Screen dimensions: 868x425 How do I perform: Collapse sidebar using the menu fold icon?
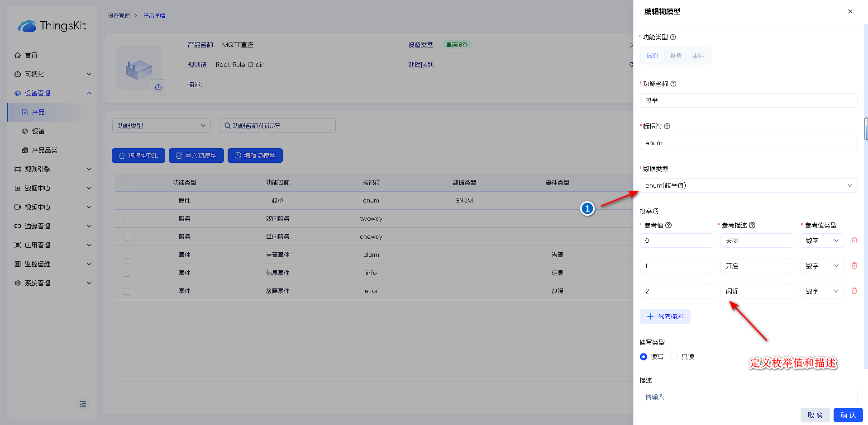83,404
